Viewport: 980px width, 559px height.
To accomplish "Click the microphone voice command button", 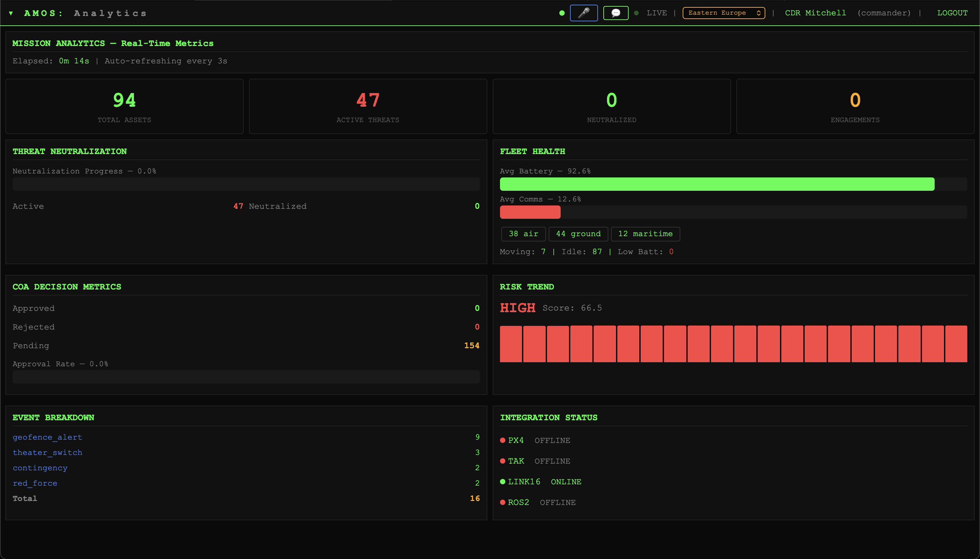I will [x=584, y=13].
